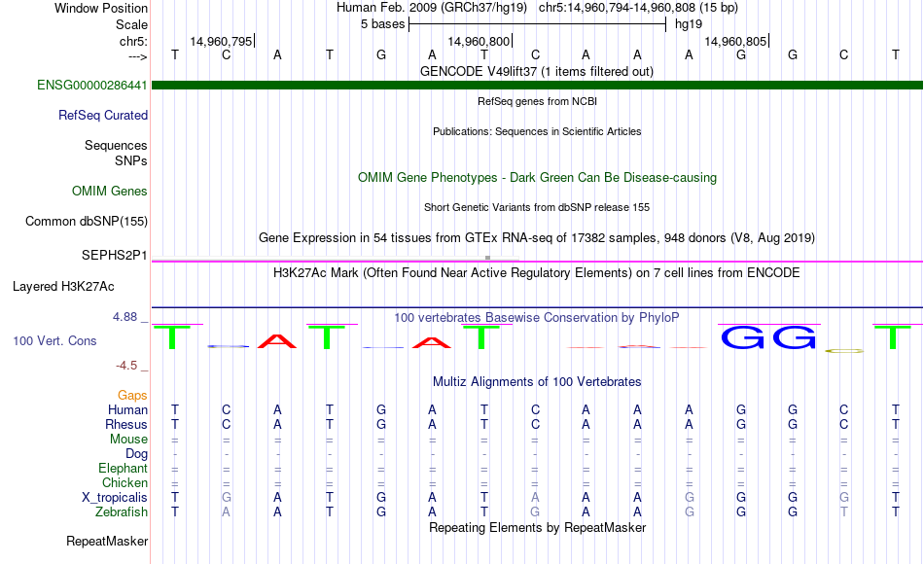The width and height of the screenshot is (924, 564).
Task: Click the Layered H3K27Ac track label
Action: (x=63, y=287)
